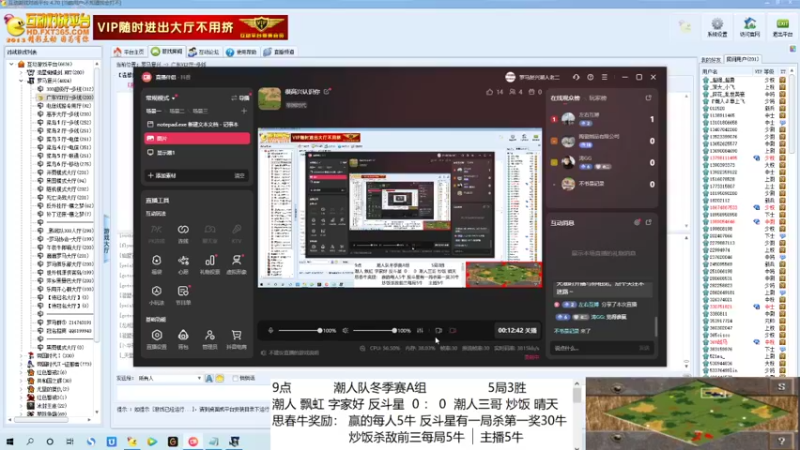
Task: Click the red live companion taskbar icon
Action: [x=193, y=441]
